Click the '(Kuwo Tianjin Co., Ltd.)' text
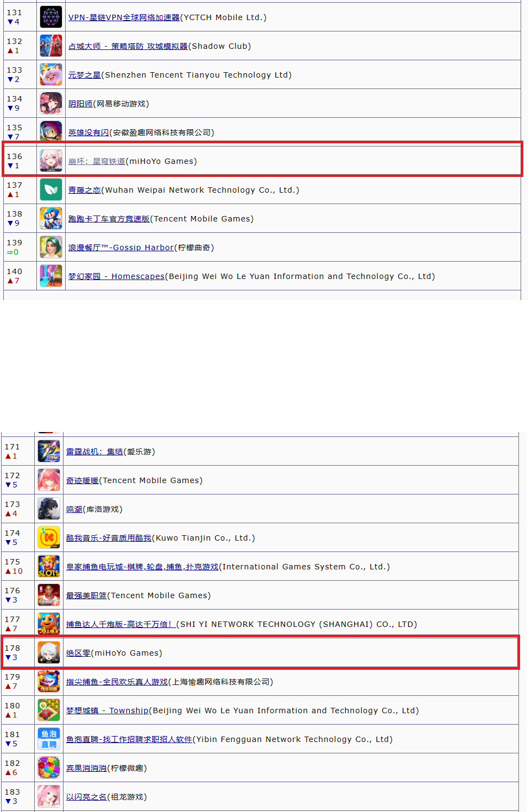532x812 pixels. 204,538
